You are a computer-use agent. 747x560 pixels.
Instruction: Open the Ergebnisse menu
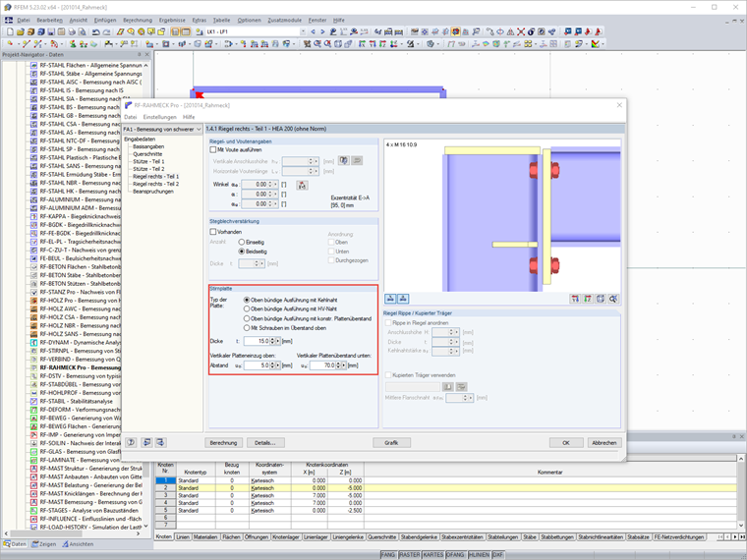[172, 20]
